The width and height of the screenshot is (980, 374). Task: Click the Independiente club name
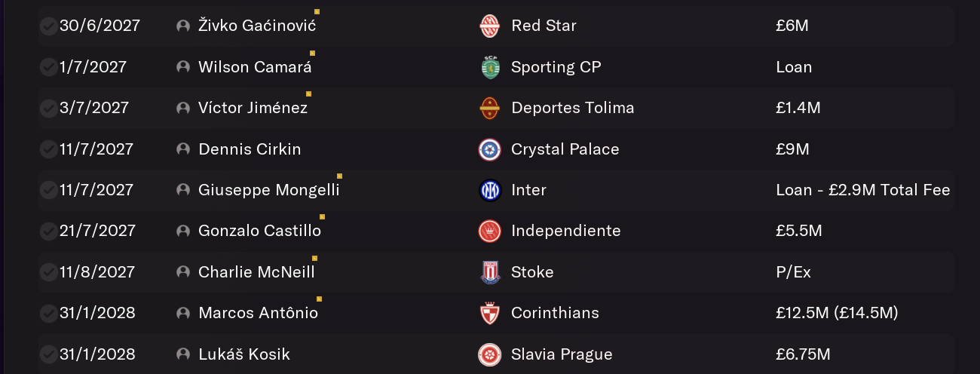[566, 231]
